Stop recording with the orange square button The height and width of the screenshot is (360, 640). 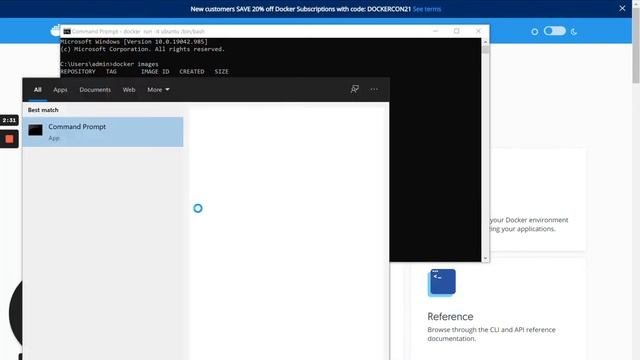(9, 139)
